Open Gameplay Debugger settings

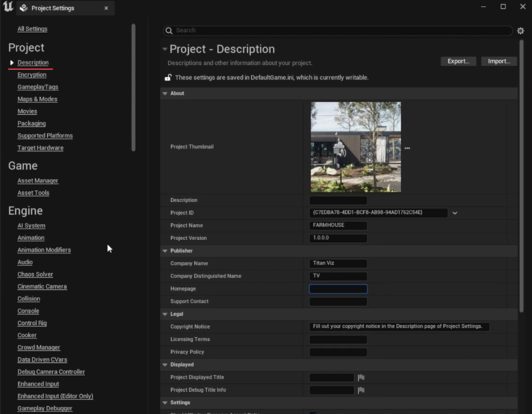click(x=45, y=409)
